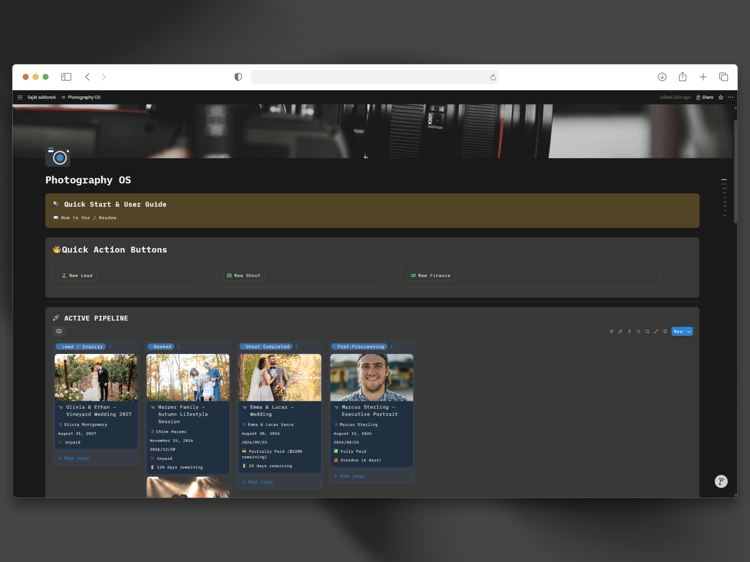Click the privacy shield icon beside address bar
This screenshot has height=562, width=750.
pos(238,77)
